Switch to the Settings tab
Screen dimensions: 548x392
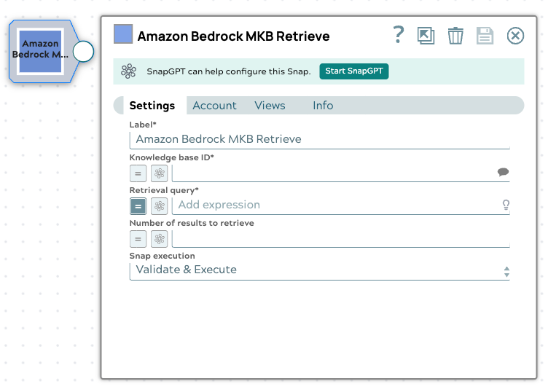[152, 106]
